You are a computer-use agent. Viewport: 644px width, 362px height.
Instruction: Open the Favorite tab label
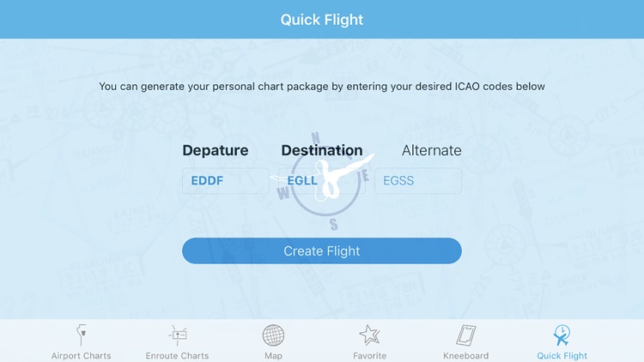[369, 355]
